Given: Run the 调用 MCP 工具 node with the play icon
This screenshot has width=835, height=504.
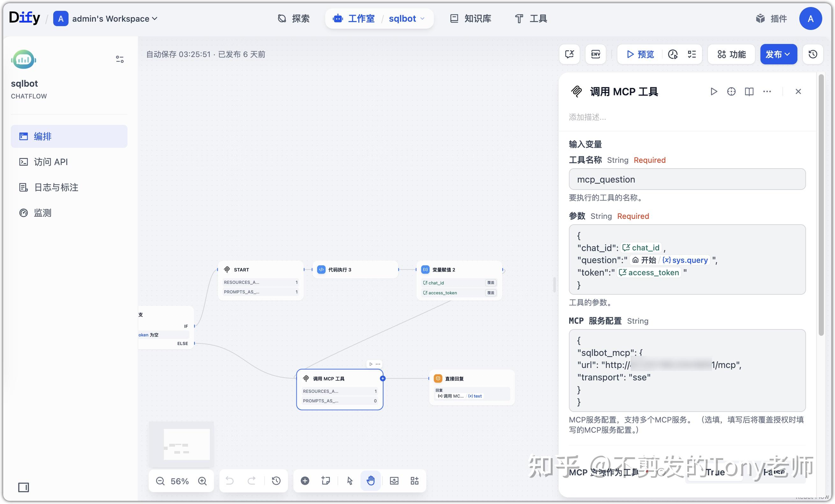Looking at the screenshot, I should point(714,91).
